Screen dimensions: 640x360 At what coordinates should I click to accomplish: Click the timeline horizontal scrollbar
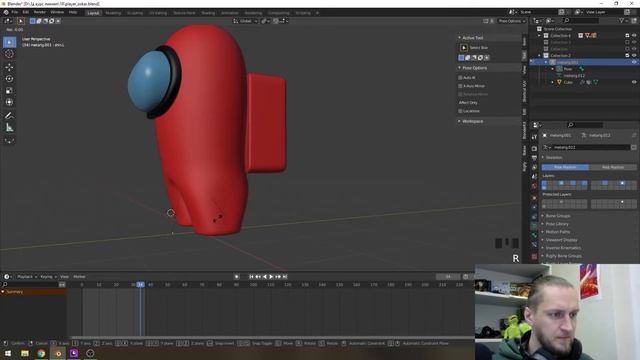(x=273, y=338)
